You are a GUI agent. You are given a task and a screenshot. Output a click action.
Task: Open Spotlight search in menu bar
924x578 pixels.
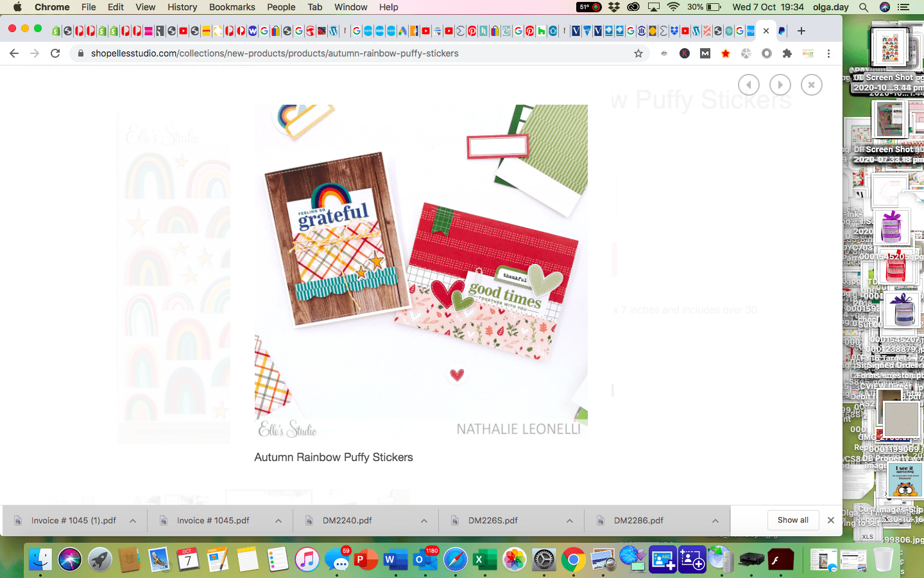point(864,7)
